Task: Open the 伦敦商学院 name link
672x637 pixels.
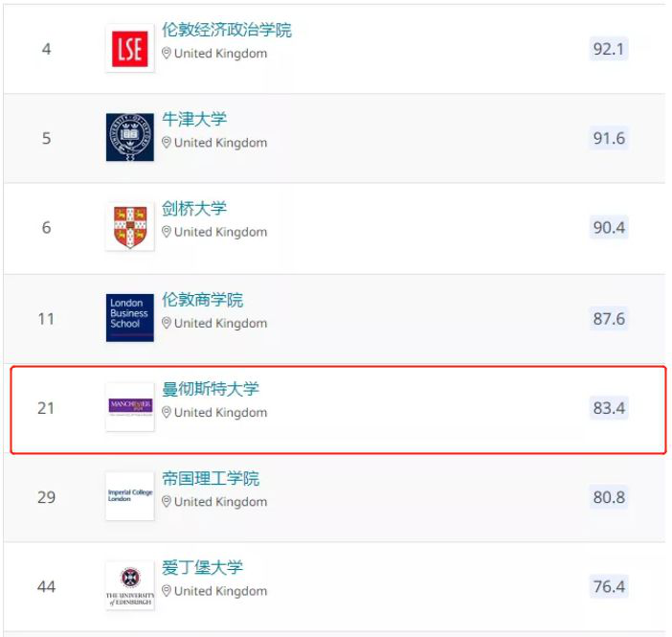Action: [202, 299]
